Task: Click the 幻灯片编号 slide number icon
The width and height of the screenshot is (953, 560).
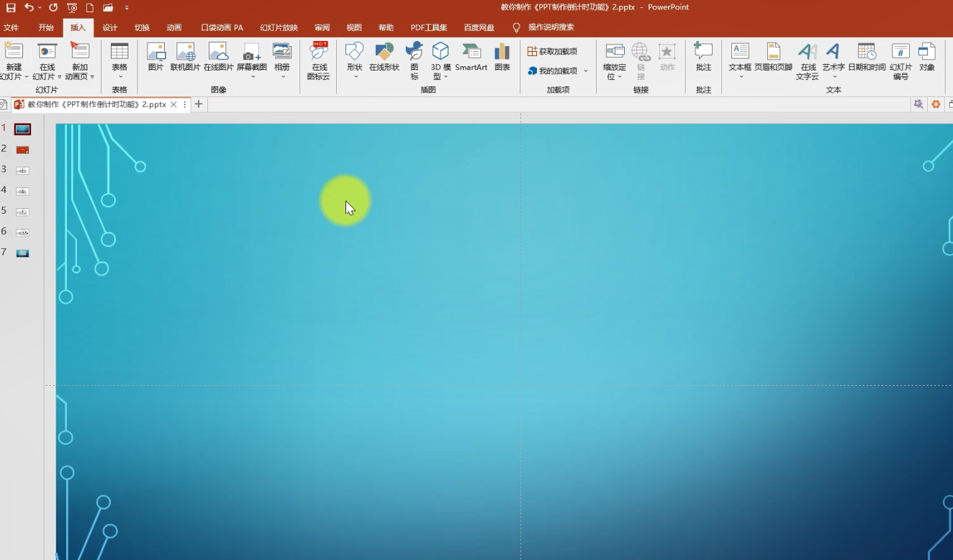Action: pos(900,60)
